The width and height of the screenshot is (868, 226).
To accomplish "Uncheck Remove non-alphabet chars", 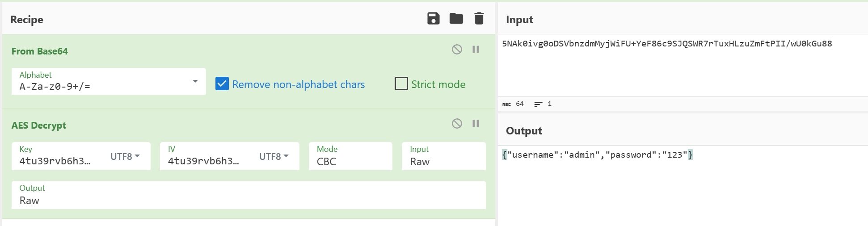I will click(x=222, y=84).
